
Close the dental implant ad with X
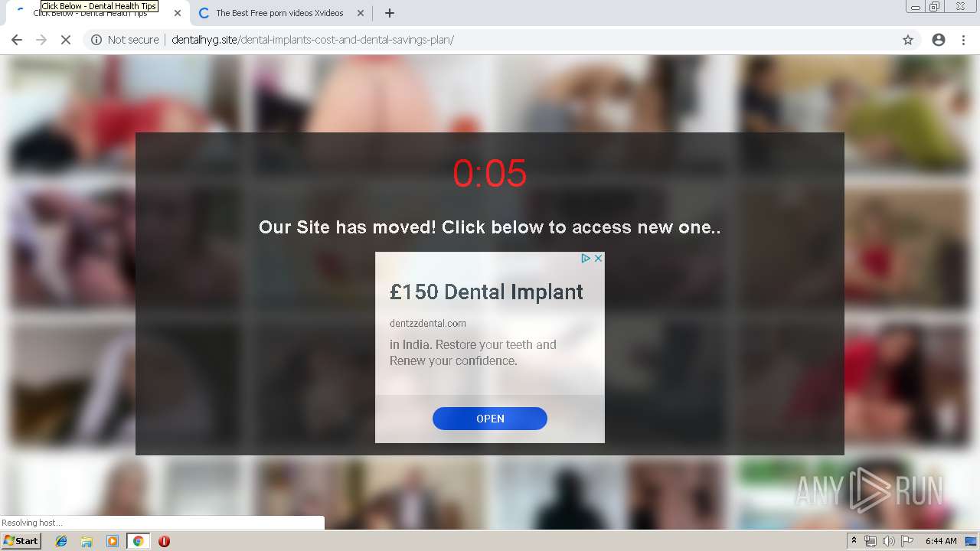point(599,259)
